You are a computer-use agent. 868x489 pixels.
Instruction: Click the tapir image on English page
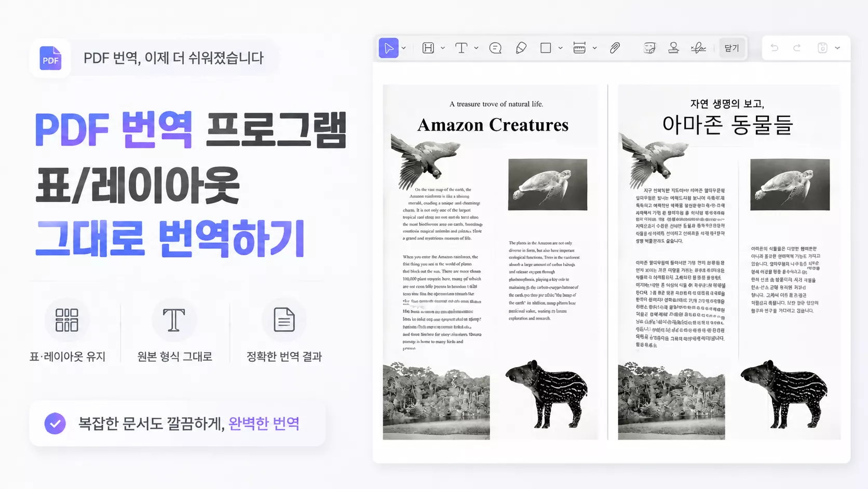[547, 394]
